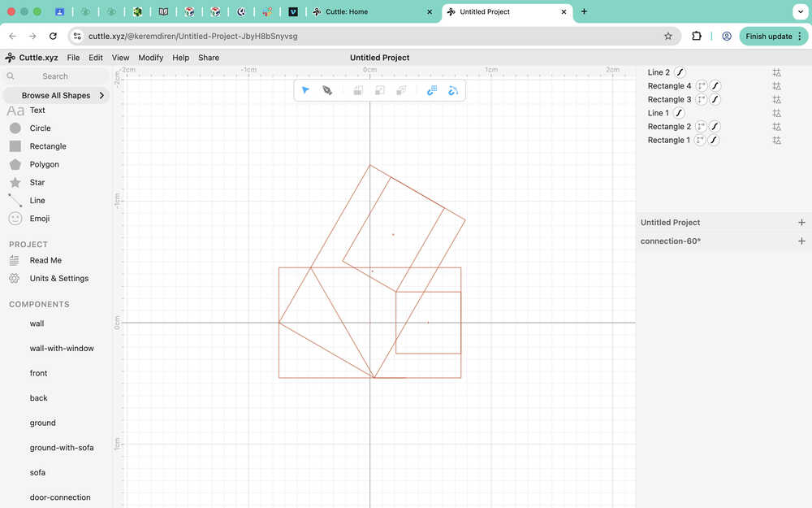Select the Rectangle 4 layer

669,85
